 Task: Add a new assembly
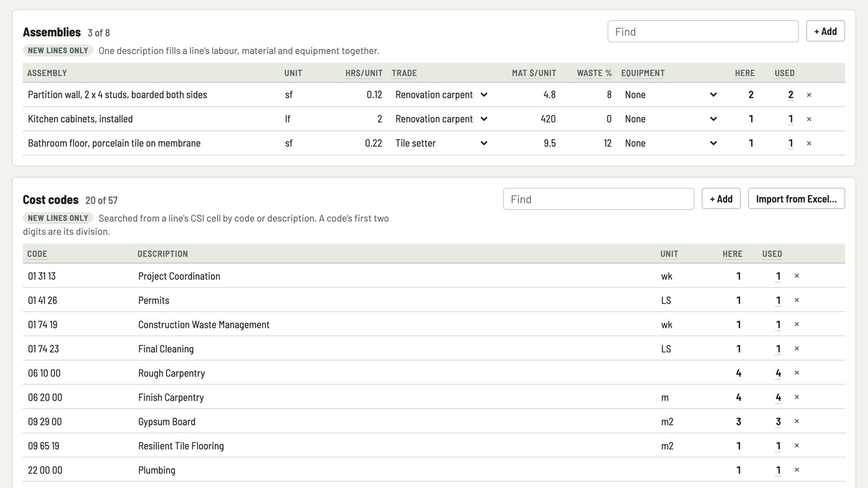(x=825, y=31)
